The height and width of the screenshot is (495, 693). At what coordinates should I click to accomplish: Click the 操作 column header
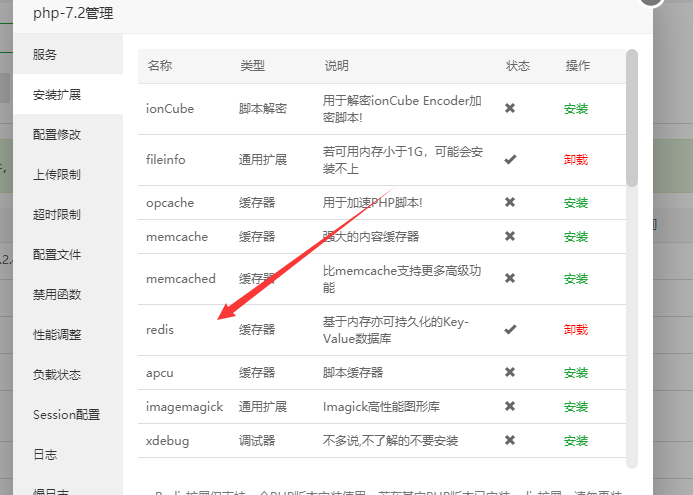[578, 66]
